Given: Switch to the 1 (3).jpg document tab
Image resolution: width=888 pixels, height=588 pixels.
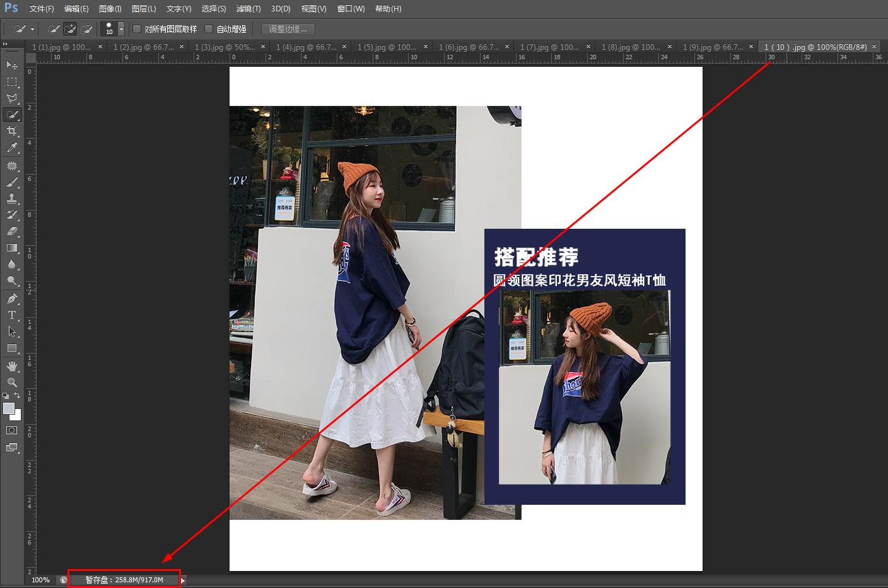Looking at the screenshot, I should pyautogui.click(x=224, y=46).
